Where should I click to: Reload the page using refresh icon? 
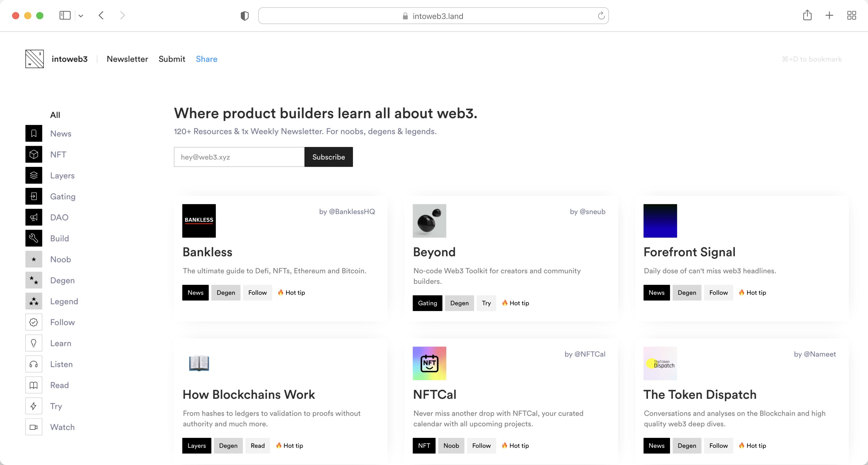[x=601, y=16]
